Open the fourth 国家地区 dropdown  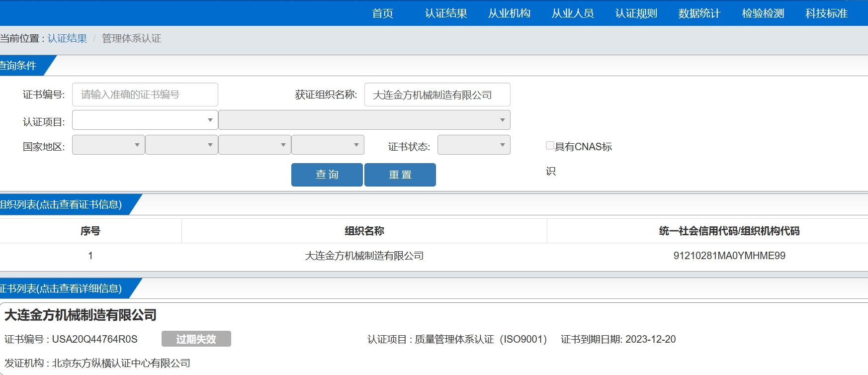pos(328,145)
